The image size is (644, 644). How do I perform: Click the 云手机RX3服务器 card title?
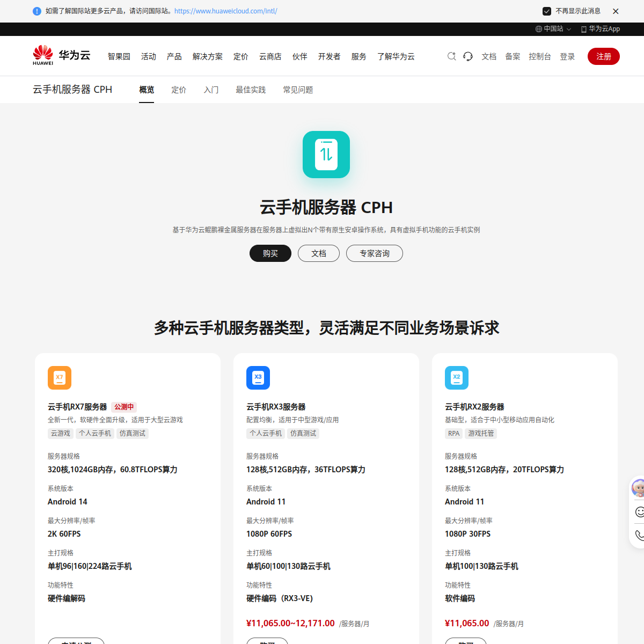276,407
